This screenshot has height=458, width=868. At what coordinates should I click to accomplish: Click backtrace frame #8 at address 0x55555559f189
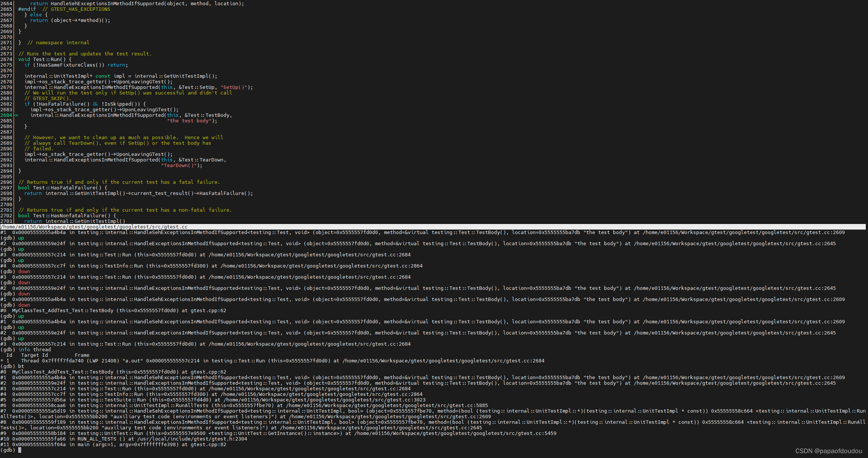point(434,425)
